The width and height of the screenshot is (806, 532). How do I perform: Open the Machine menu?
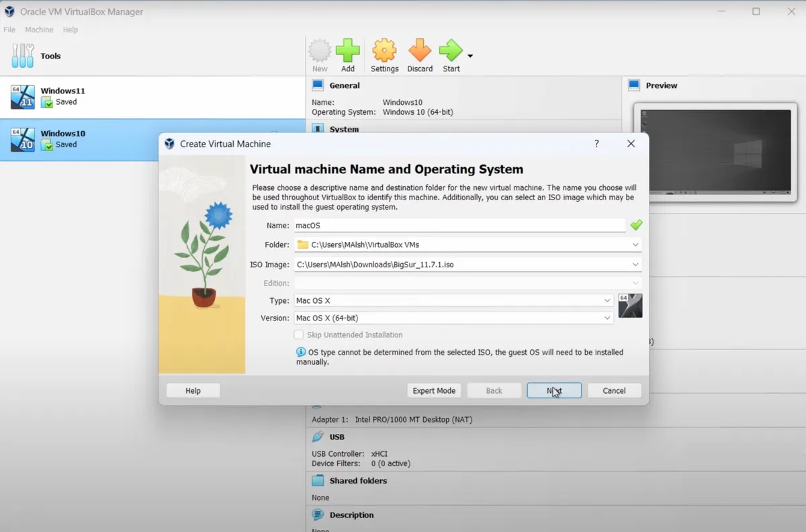(x=39, y=30)
